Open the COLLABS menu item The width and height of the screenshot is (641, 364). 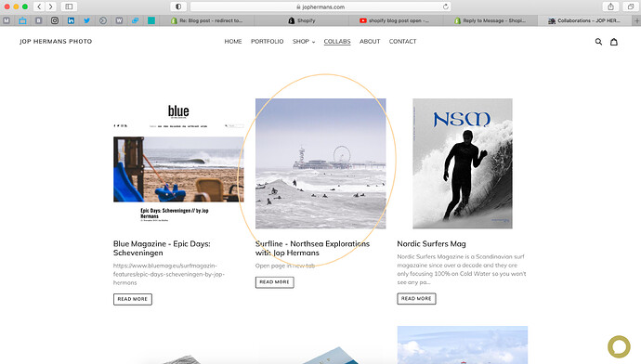337,41
